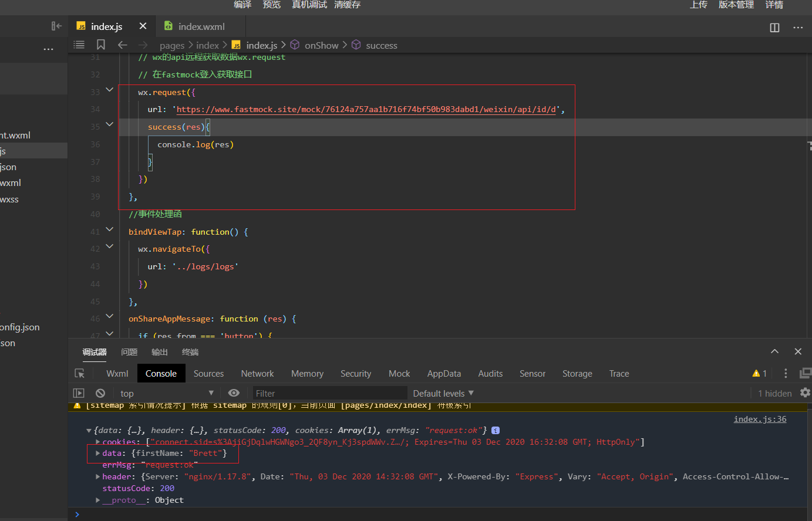Open the top context dropdown
The image size is (812, 521).
click(167, 393)
